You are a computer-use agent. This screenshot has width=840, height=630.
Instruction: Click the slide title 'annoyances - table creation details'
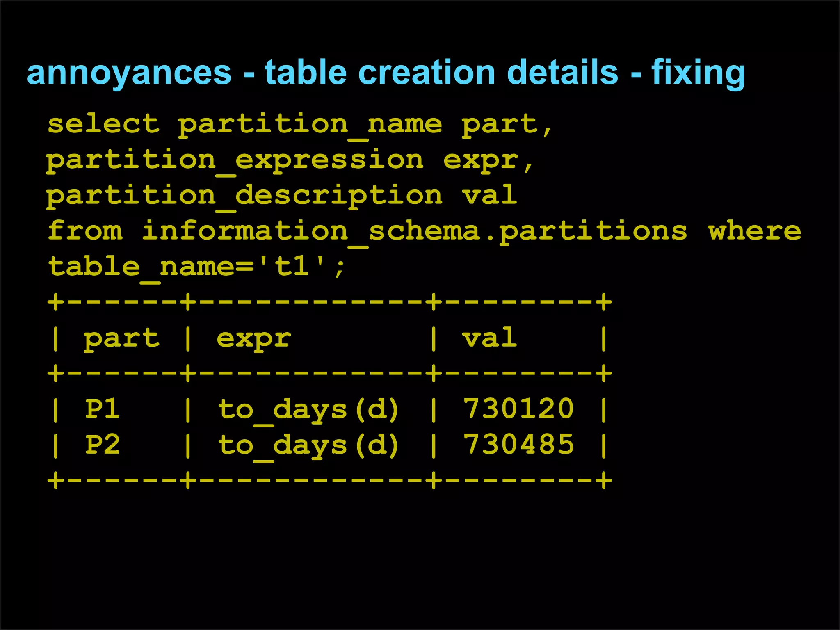[322, 73]
